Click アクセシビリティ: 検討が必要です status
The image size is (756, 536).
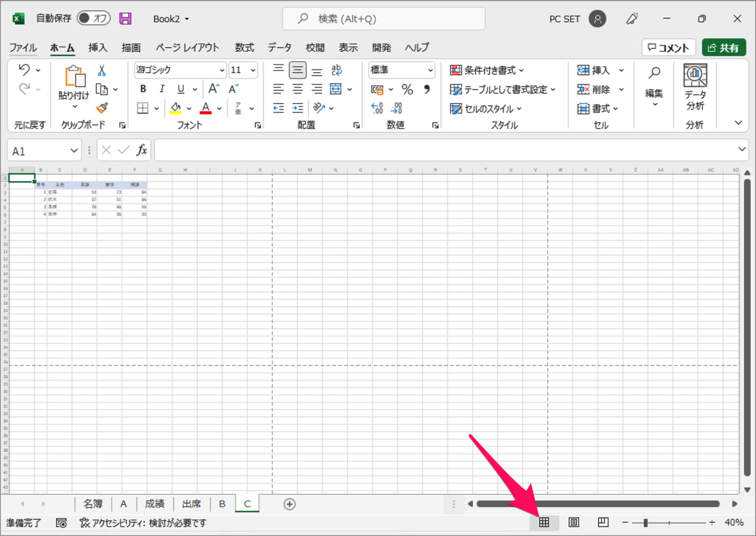[143, 523]
